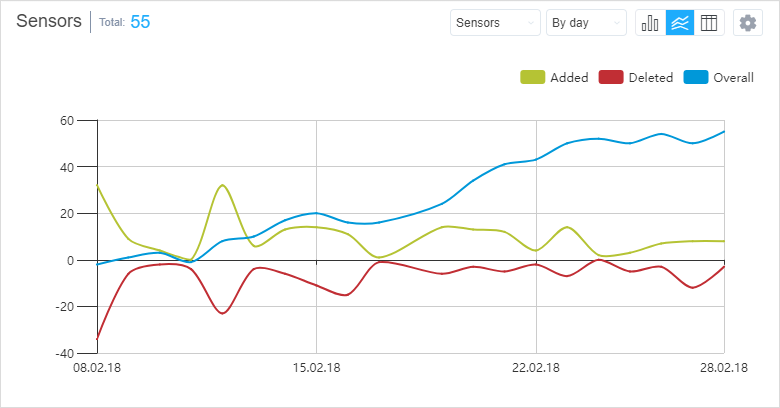Click the blue Overall legend swatch
The height and width of the screenshot is (408, 780).
click(x=695, y=78)
